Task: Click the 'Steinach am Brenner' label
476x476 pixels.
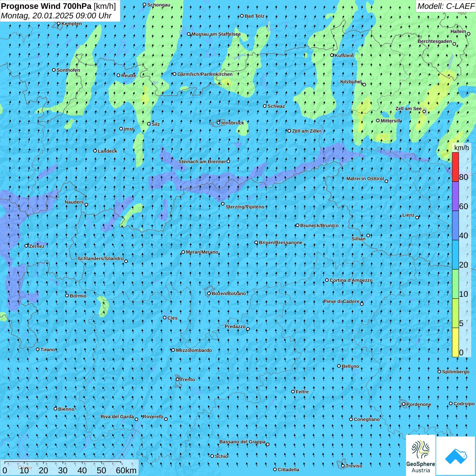Action: tap(202, 161)
